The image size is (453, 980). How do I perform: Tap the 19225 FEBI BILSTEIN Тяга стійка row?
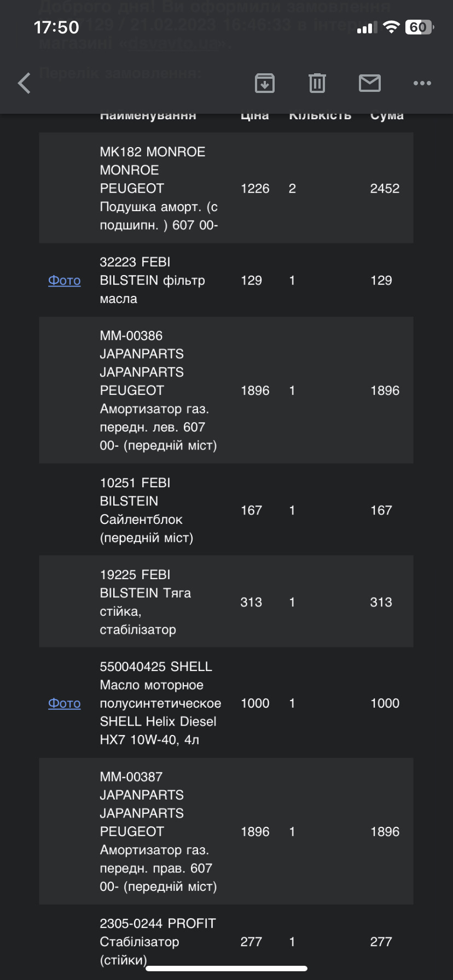226,602
